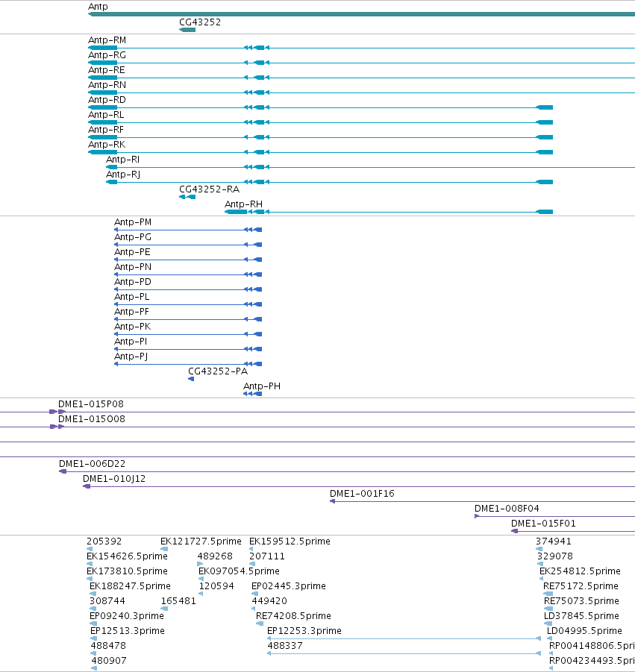Viewport: 635px width, 672px height.
Task: Select the EK154626.5prime label
Action: (x=127, y=556)
